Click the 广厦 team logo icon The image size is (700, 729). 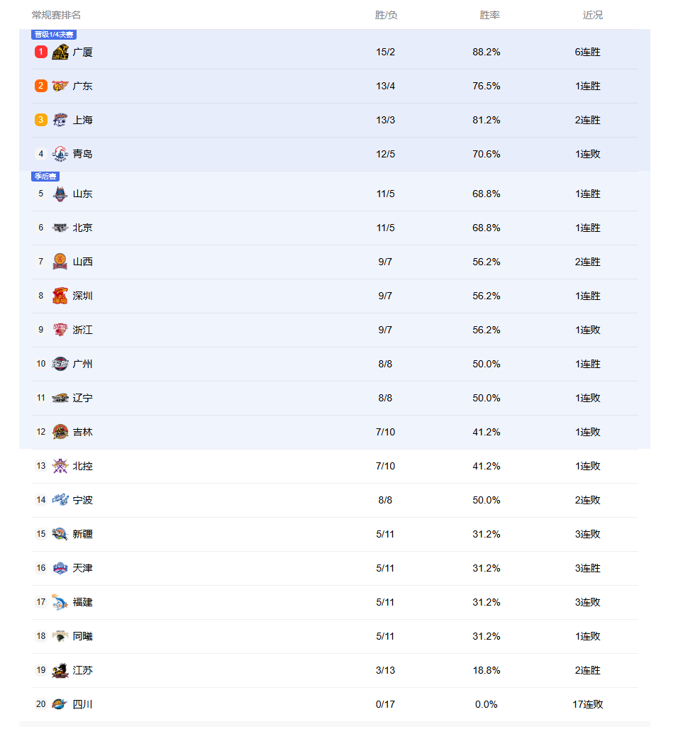(x=60, y=52)
